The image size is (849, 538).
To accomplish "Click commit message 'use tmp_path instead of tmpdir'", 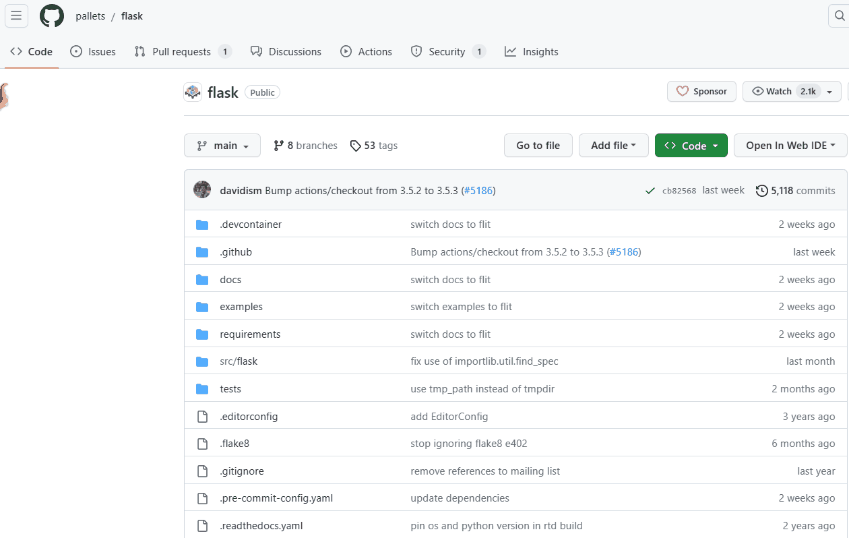I will tap(482, 389).
